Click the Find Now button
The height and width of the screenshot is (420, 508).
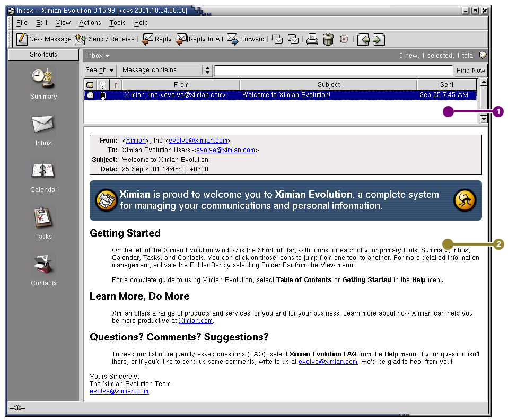[x=471, y=71]
